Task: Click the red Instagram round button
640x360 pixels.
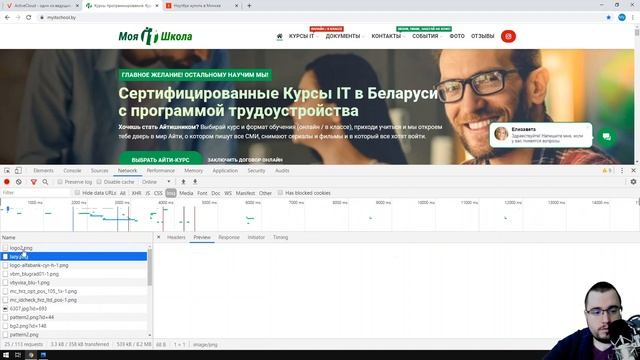Action: point(508,36)
